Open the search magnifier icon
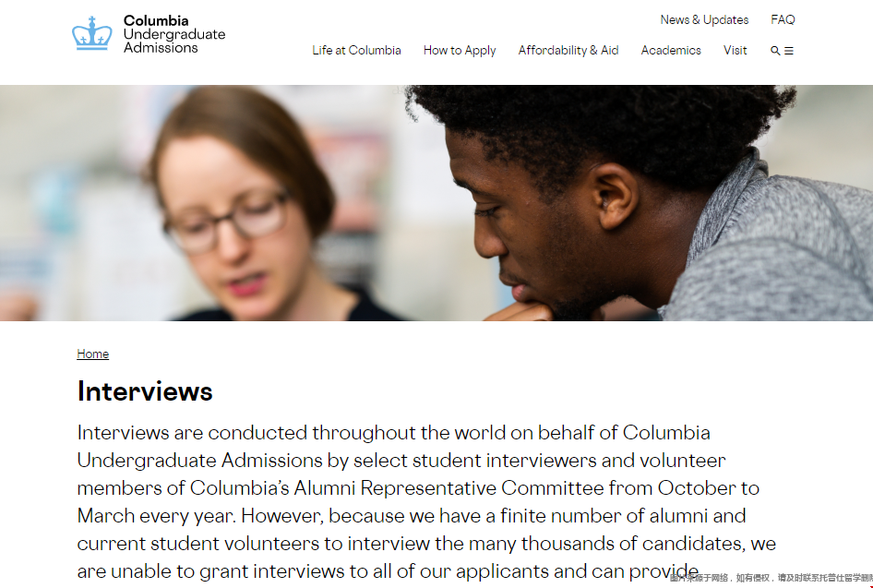The height and width of the screenshot is (588, 873). coord(775,51)
